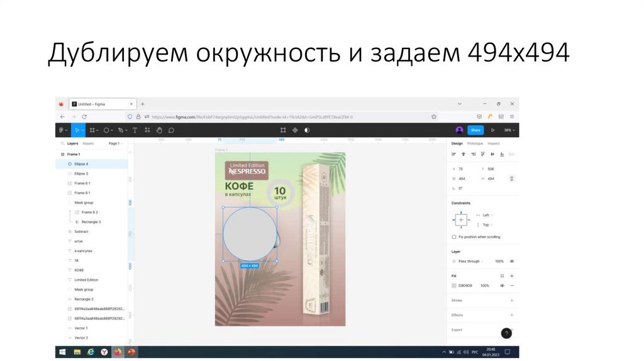Viewport: 644px width, 361px height.
Task: Toggle constrain proportions lock icon
Action: pyautogui.click(x=511, y=179)
